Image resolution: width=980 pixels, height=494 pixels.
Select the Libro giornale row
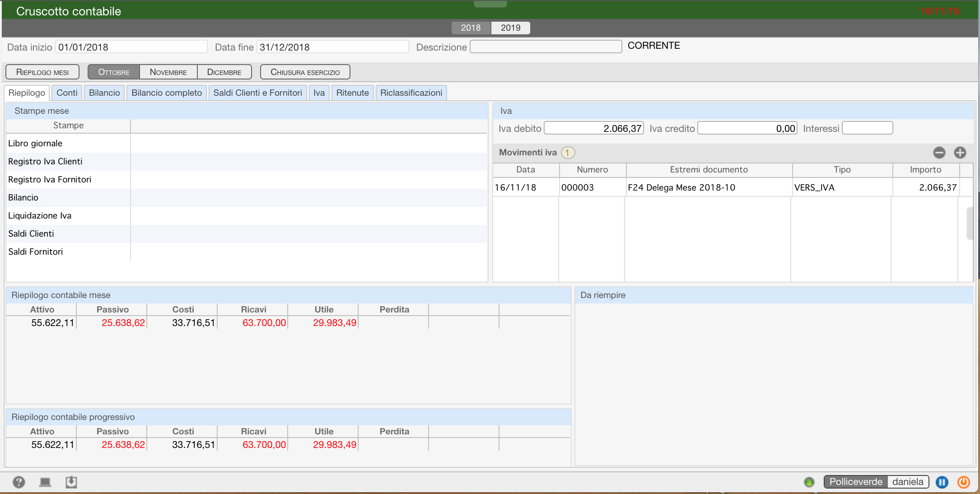click(247, 144)
